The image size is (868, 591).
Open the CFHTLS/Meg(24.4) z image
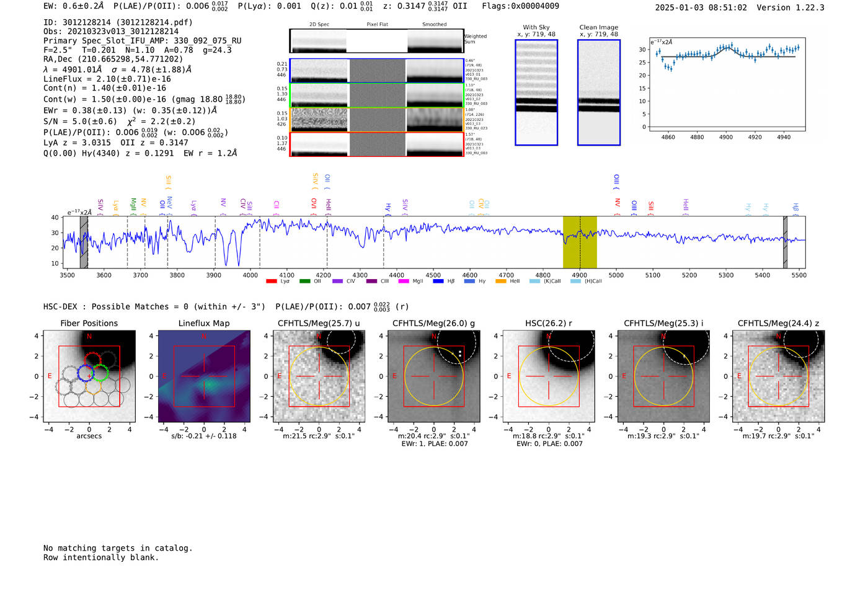tap(778, 376)
